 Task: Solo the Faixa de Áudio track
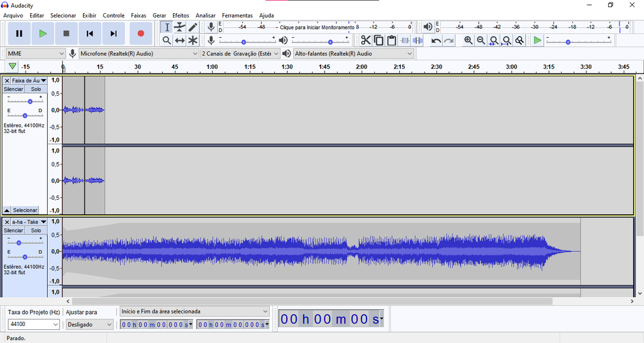36,89
